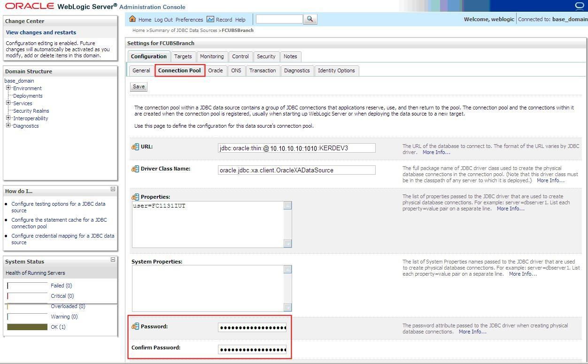Screen dimensions: 588x364
Task: Click Properties box scroll up arrow
Action: [x=288, y=205]
